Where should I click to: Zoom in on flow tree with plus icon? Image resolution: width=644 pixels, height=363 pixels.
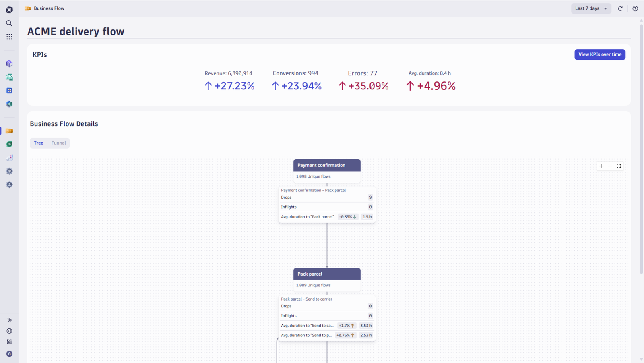click(601, 166)
